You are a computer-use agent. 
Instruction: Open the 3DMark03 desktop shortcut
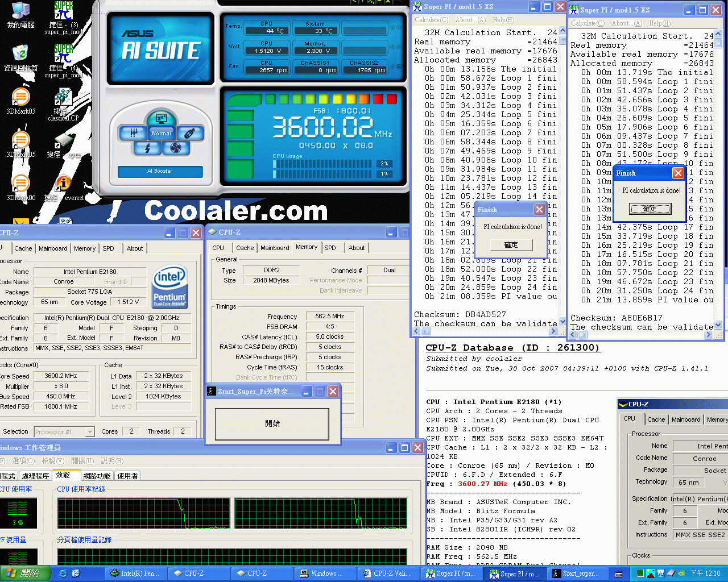[20, 101]
